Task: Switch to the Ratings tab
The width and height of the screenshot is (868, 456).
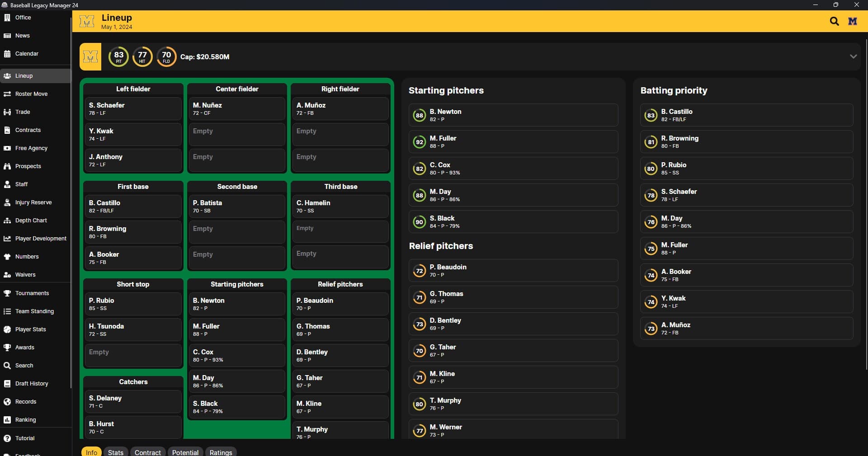Action: pos(221,452)
